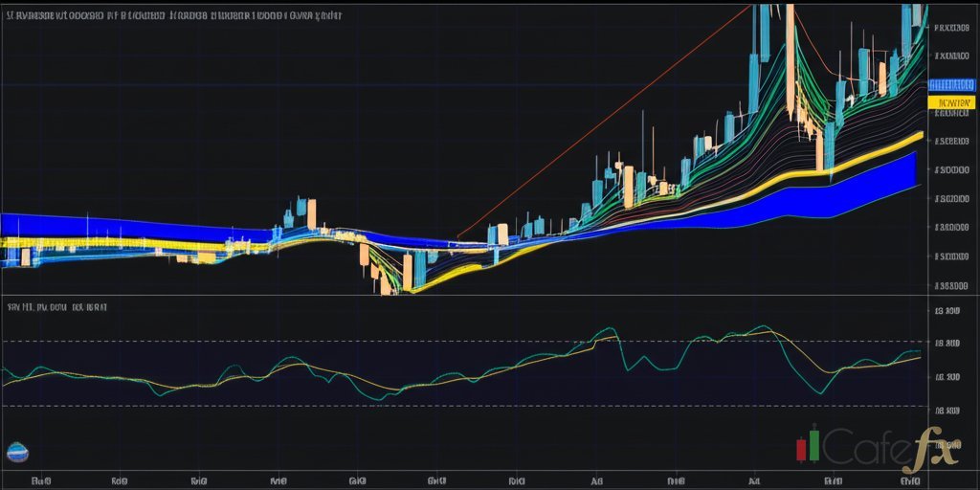The height and width of the screenshot is (490, 980).
Task: Select the blue highlighted price label on the price axis
Action: (951, 85)
